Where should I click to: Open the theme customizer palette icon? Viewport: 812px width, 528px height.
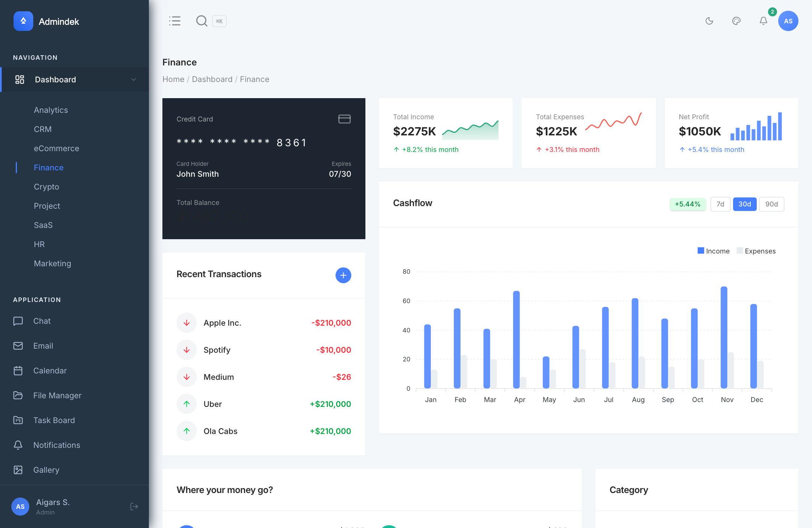click(x=736, y=21)
